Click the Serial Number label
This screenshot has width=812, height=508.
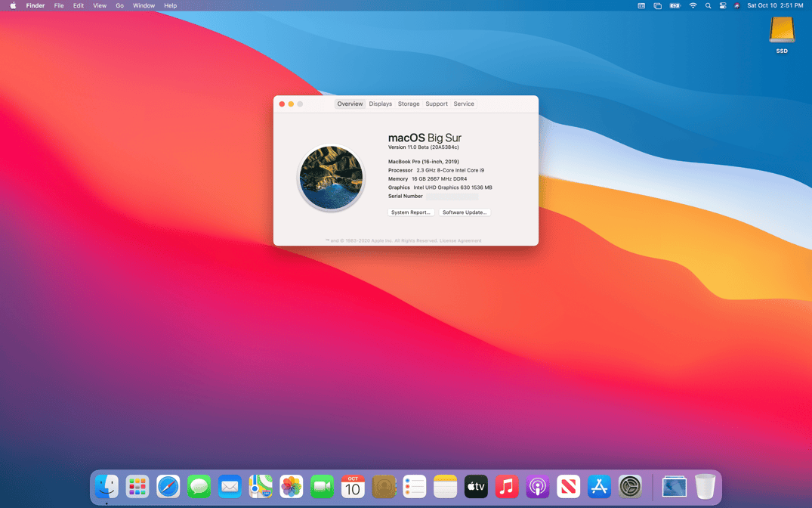point(406,196)
